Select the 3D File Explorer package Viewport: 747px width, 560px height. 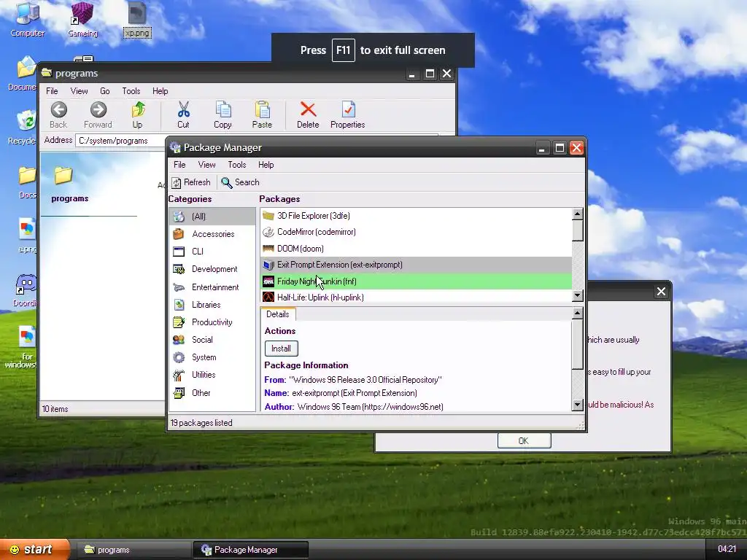point(416,216)
